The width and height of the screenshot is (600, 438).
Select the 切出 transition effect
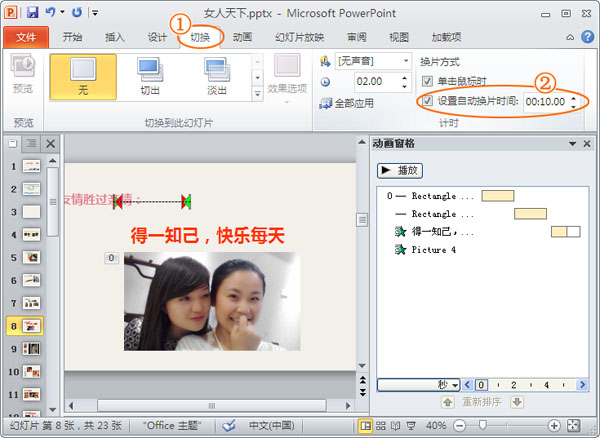[x=150, y=77]
